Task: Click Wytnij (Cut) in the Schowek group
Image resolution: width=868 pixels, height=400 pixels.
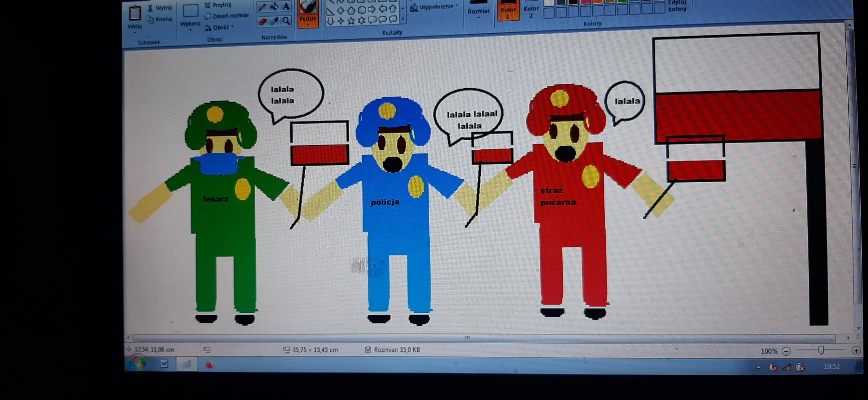Action: 160,8
